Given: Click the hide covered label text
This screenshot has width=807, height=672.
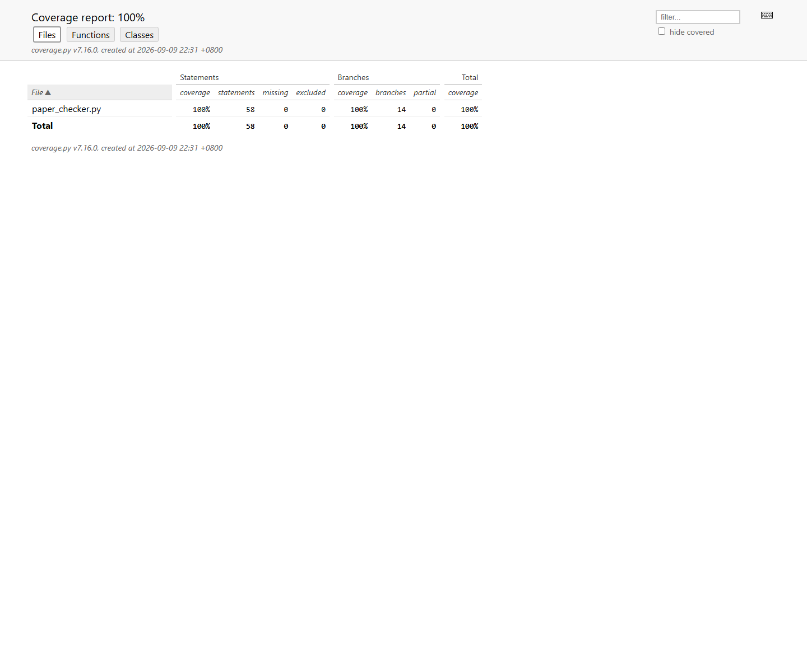Looking at the screenshot, I should point(692,32).
